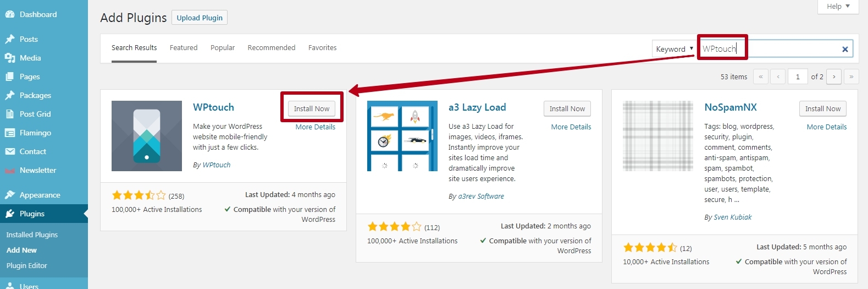Switch to the Search Results tab
The width and height of the screenshot is (868, 289).
pyautogui.click(x=134, y=48)
